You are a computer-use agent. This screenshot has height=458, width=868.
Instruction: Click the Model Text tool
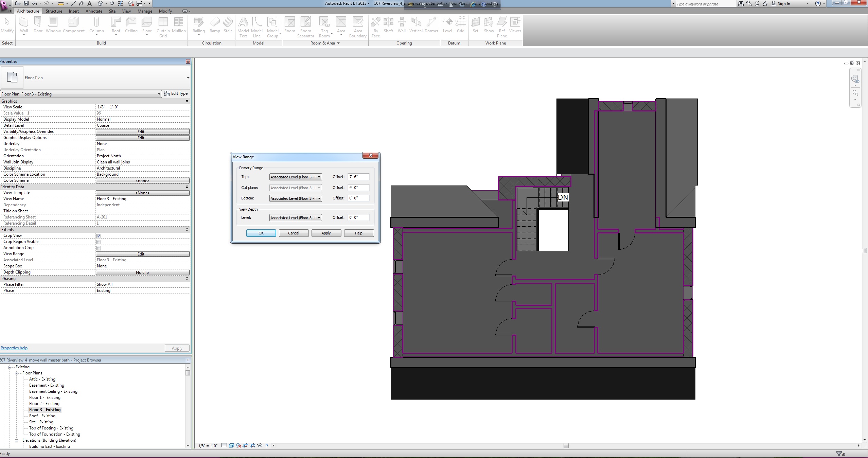point(243,23)
